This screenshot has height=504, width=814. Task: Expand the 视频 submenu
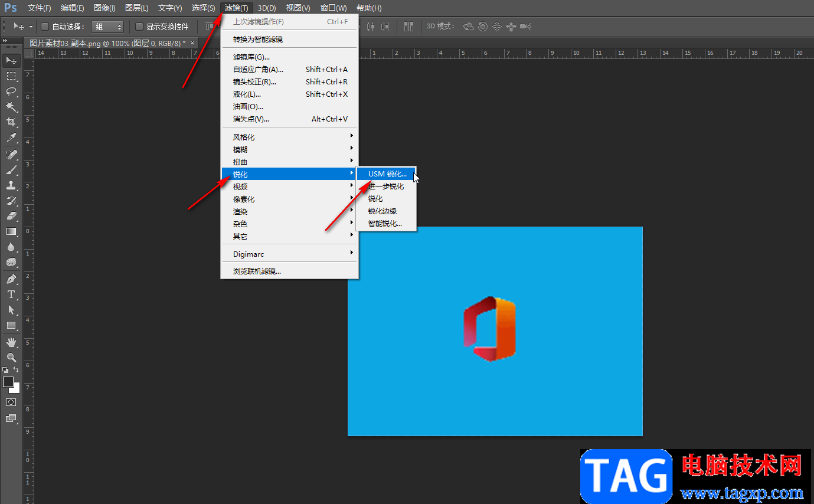point(289,186)
